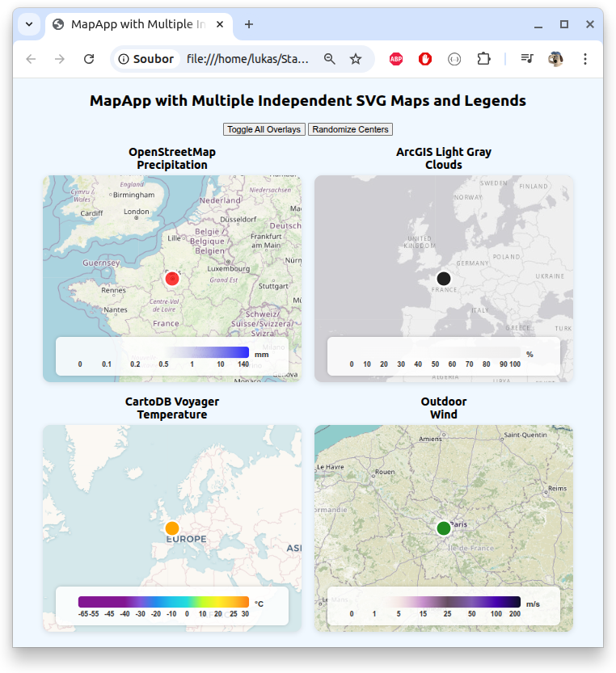Click the clouds % gradient bar
The height and width of the screenshot is (673, 616).
pos(436,352)
